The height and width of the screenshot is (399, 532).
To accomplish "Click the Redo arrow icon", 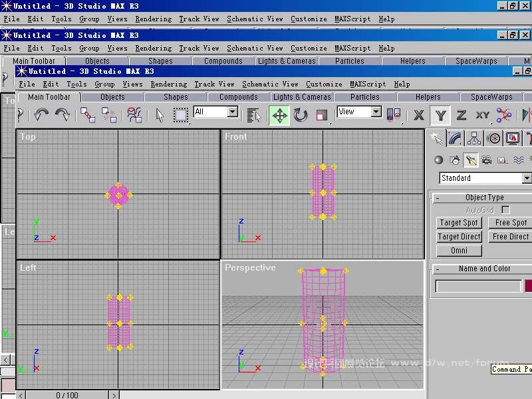I will click(63, 115).
